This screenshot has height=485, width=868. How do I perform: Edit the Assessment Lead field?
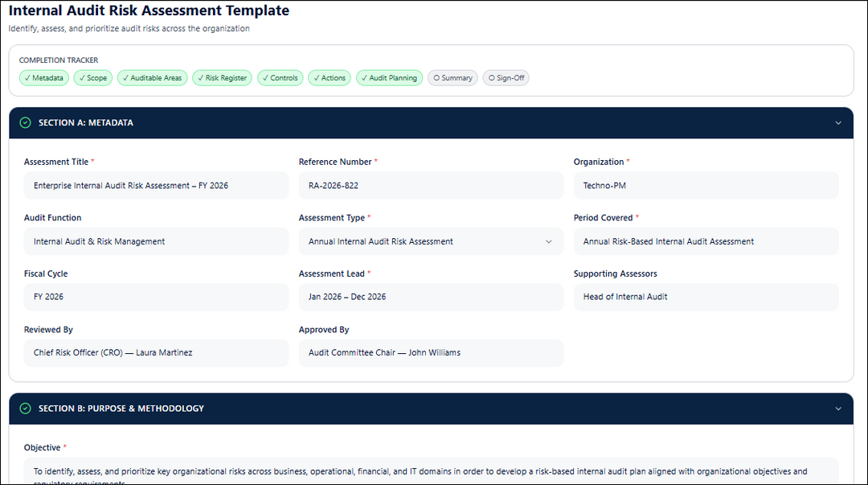point(431,297)
